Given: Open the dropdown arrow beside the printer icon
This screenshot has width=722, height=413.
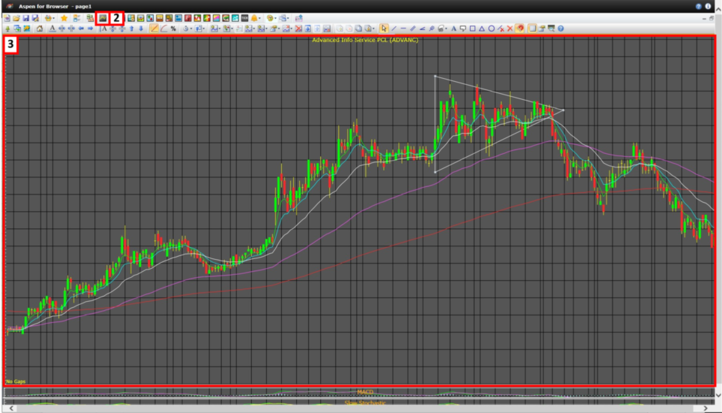Looking at the screenshot, I should click(54, 18).
